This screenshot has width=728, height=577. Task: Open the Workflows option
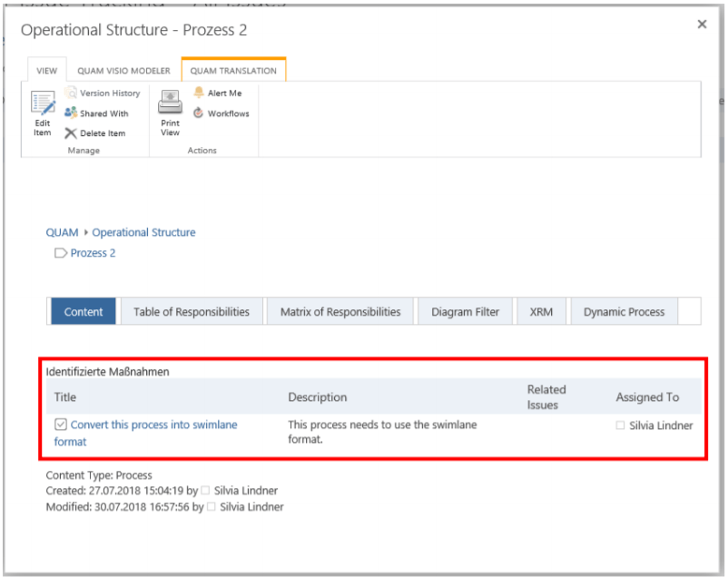coord(199,113)
